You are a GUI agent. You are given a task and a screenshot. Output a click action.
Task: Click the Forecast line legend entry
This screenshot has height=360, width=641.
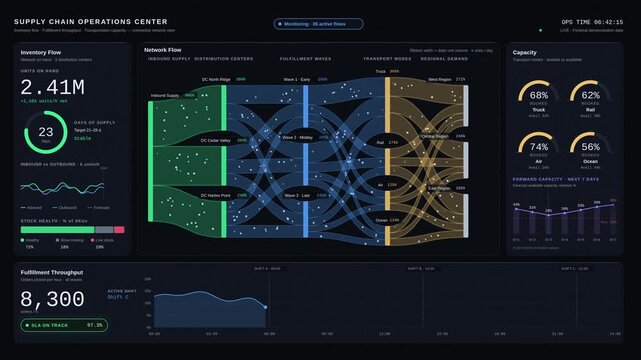click(x=99, y=208)
